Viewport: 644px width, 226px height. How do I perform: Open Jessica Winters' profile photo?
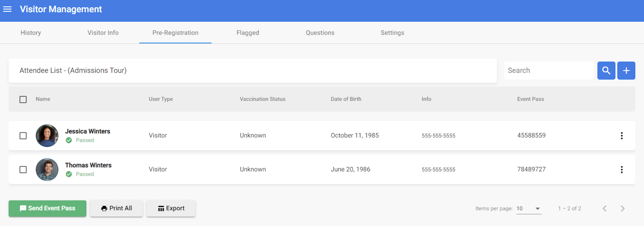pyautogui.click(x=47, y=136)
